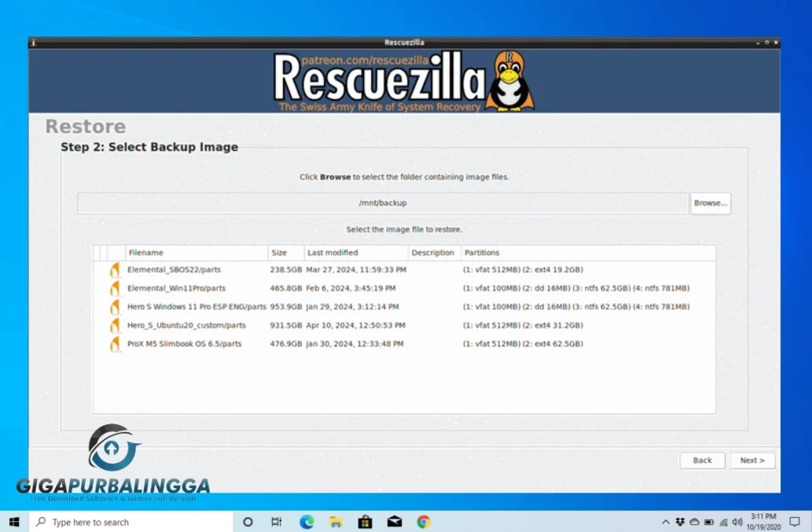Click the Back button
812x532 pixels.
(x=702, y=460)
